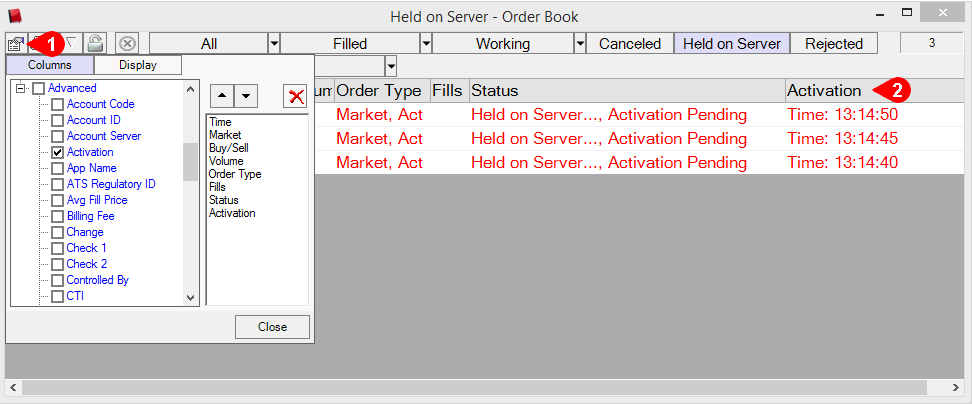Collapse the Advanced tree node
The image size is (972, 404).
20,88
